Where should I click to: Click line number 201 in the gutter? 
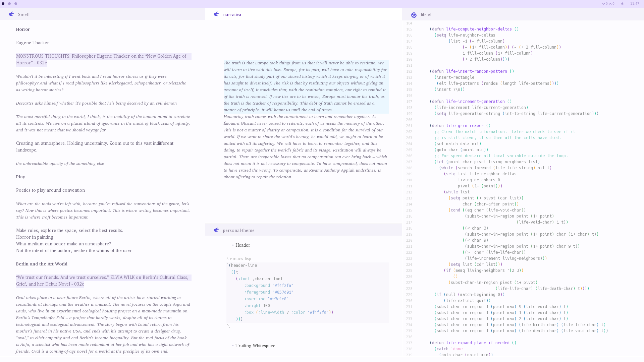click(x=409, y=126)
